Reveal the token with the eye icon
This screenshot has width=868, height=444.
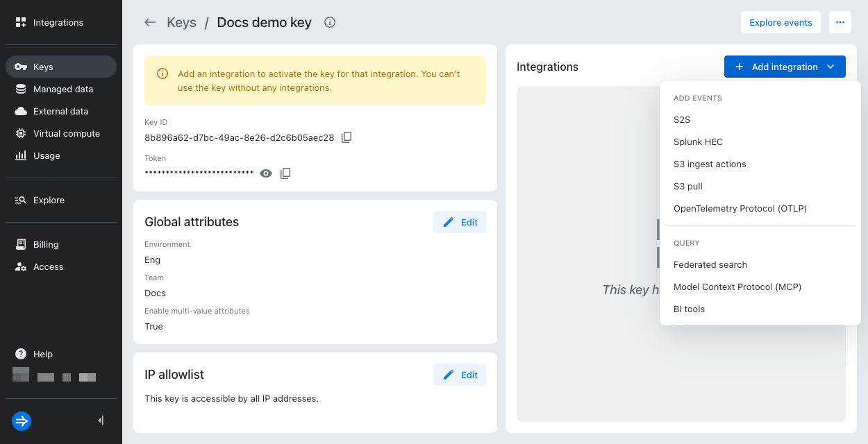(266, 173)
